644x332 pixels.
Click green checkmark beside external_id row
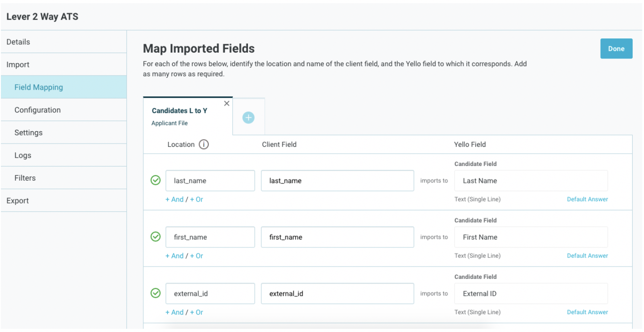pos(155,293)
